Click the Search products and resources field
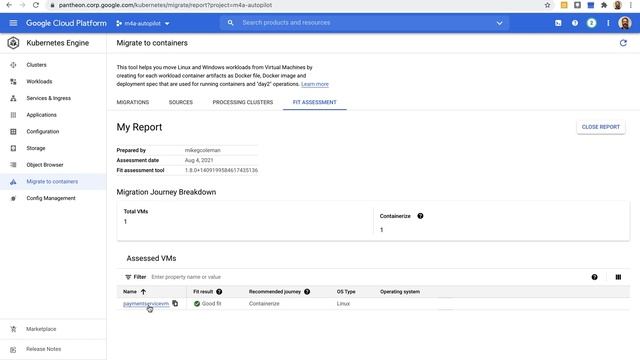The height and width of the screenshot is (360, 640). [363, 23]
